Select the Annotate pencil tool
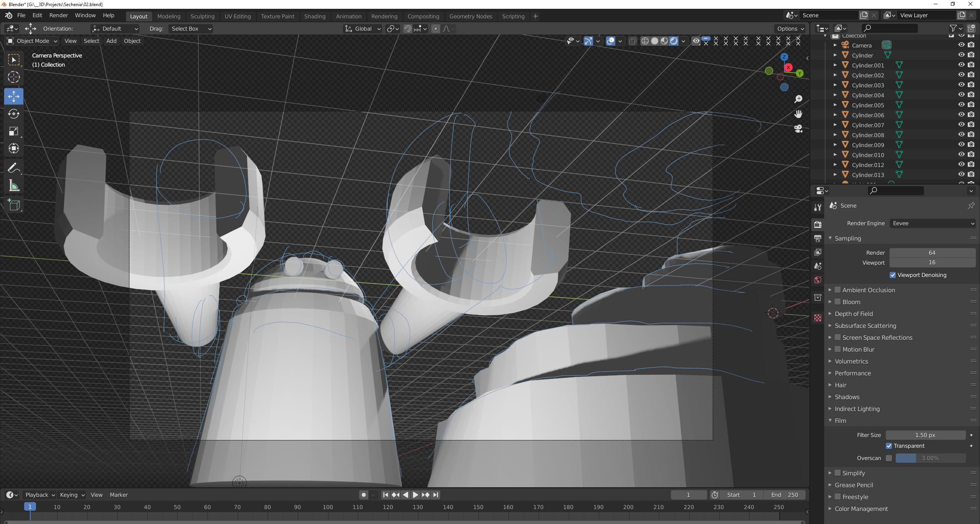Viewport: 980px width, 524px height. point(14,168)
